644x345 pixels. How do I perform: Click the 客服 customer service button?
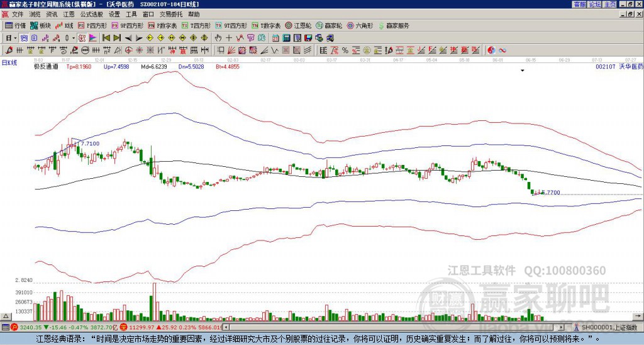pos(579,4)
